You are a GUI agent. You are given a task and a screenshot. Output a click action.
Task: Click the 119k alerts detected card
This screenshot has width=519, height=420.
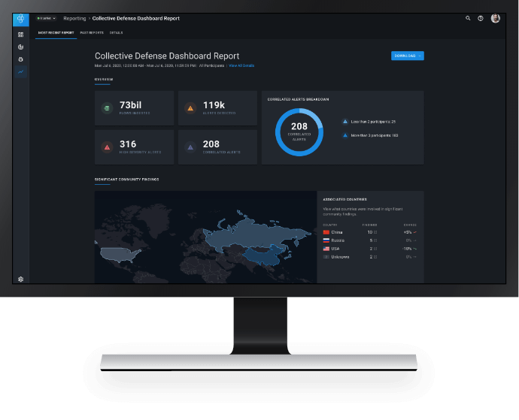[x=217, y=108]
